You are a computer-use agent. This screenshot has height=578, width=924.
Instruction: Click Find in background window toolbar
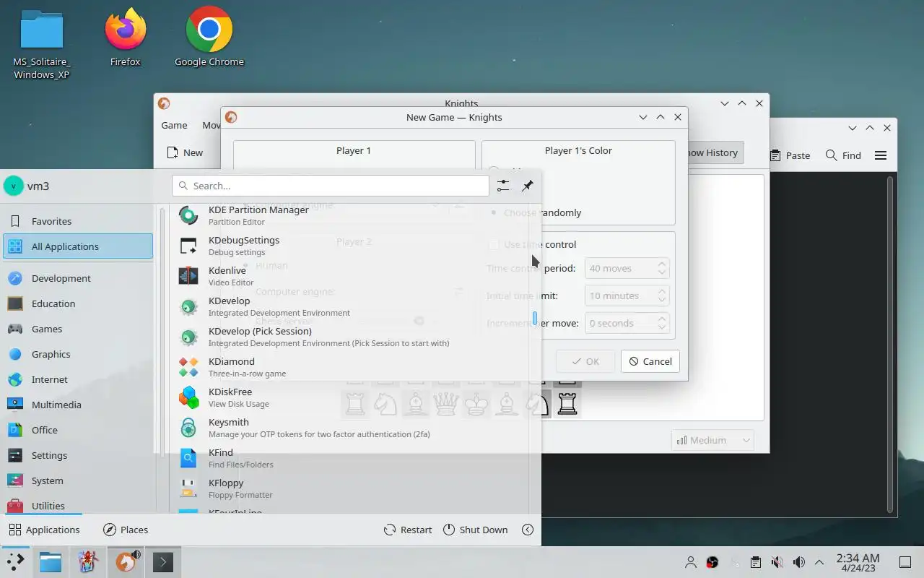pos(843,155)
